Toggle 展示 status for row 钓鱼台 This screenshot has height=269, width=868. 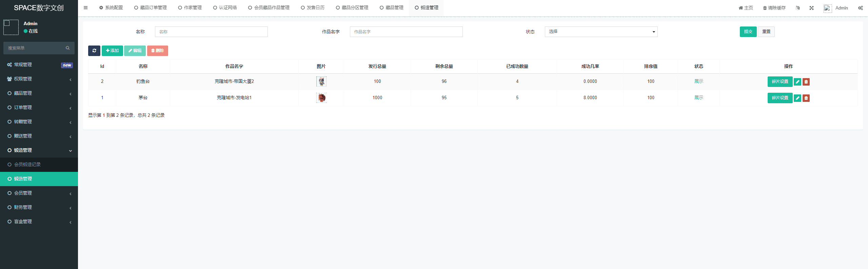(x=698, y=82)
